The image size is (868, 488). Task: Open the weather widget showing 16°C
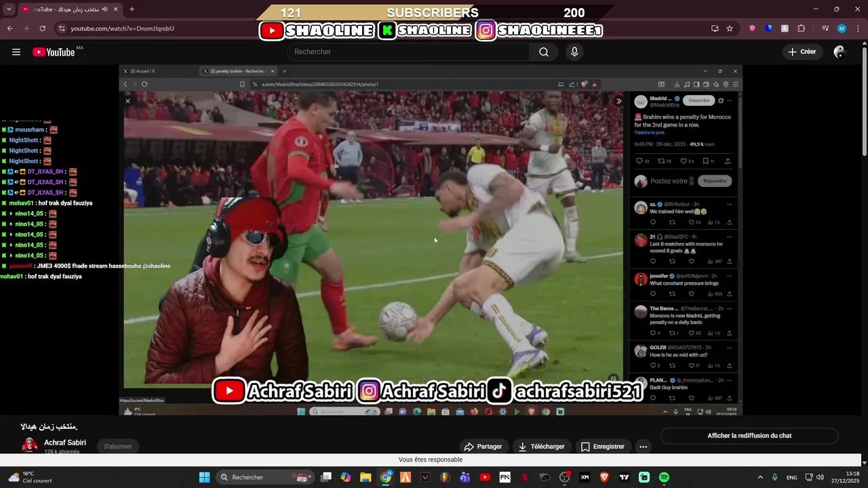click(30, 477)
